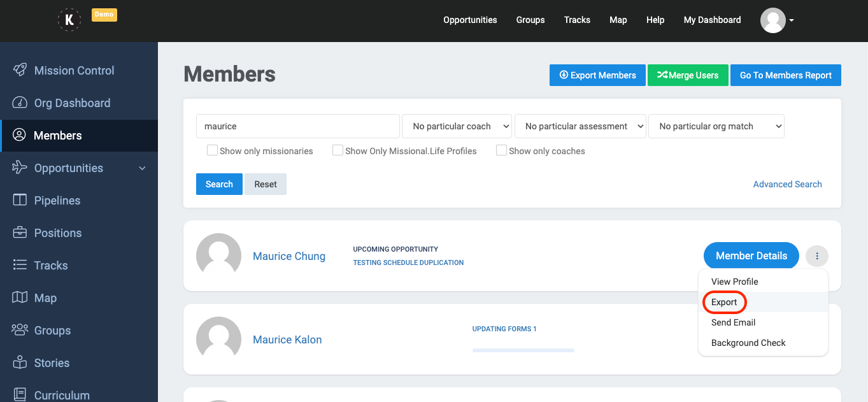Click the Pipelines columns icon

pos(20,200)
